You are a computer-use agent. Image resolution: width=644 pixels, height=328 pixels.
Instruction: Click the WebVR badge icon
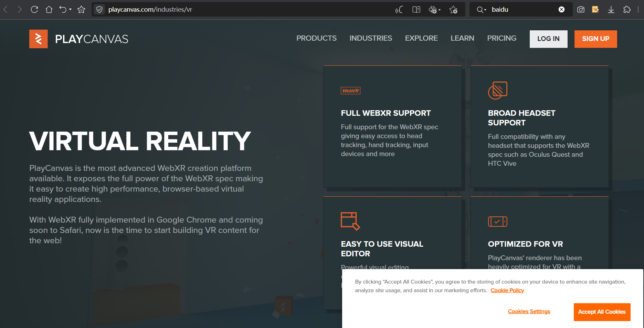351,91
